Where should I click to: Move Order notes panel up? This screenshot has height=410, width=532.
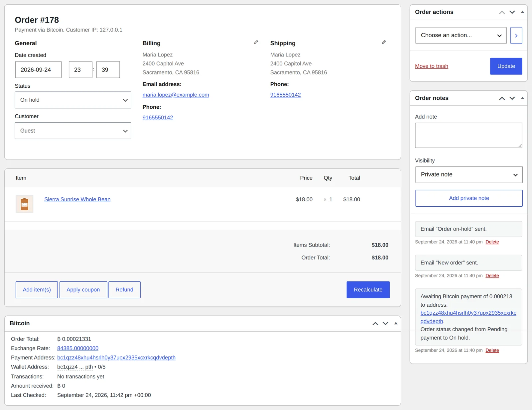tap(502, 98)
